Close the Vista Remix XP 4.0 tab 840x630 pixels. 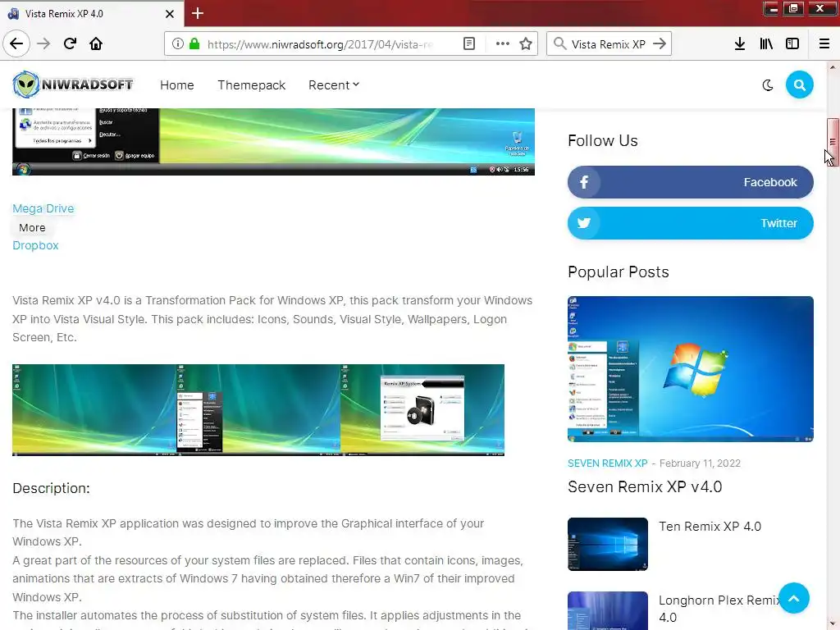pos(170,14)
